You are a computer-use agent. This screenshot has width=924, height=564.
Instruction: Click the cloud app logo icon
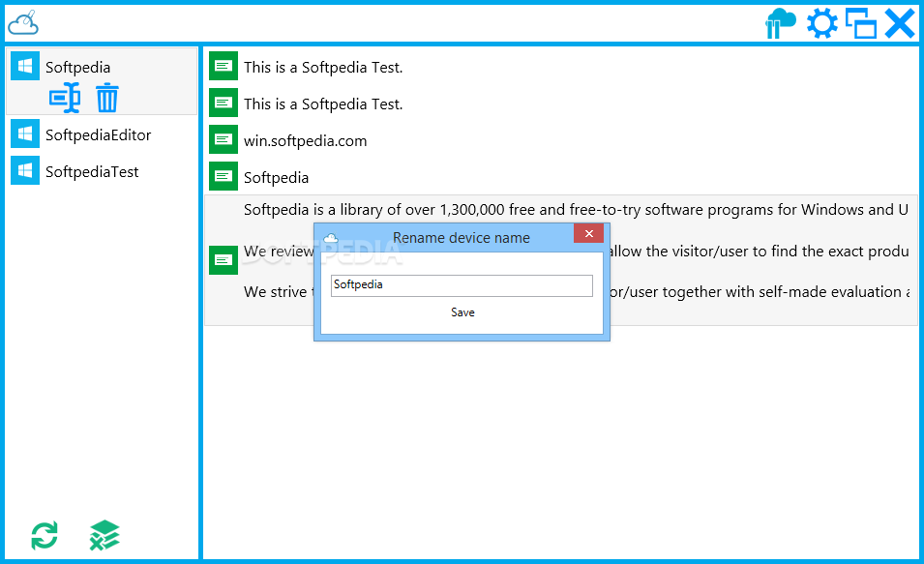[23, 22]
